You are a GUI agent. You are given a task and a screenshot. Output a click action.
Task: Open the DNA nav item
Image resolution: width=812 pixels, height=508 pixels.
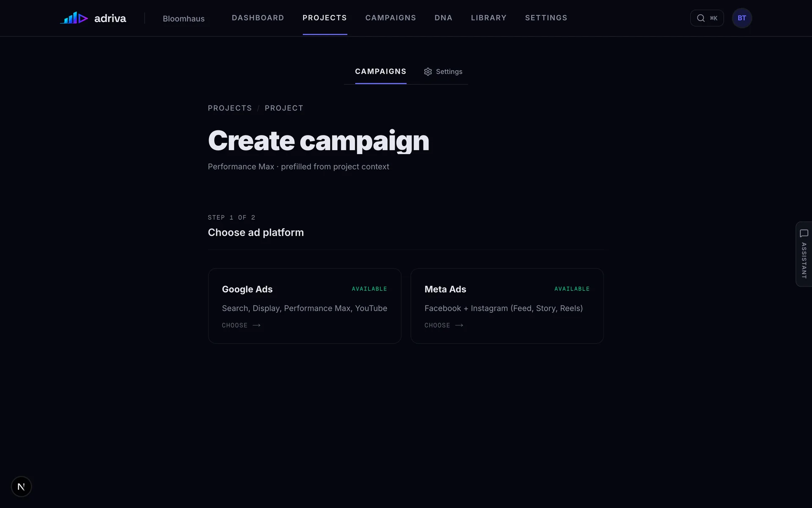pos(444,18)
